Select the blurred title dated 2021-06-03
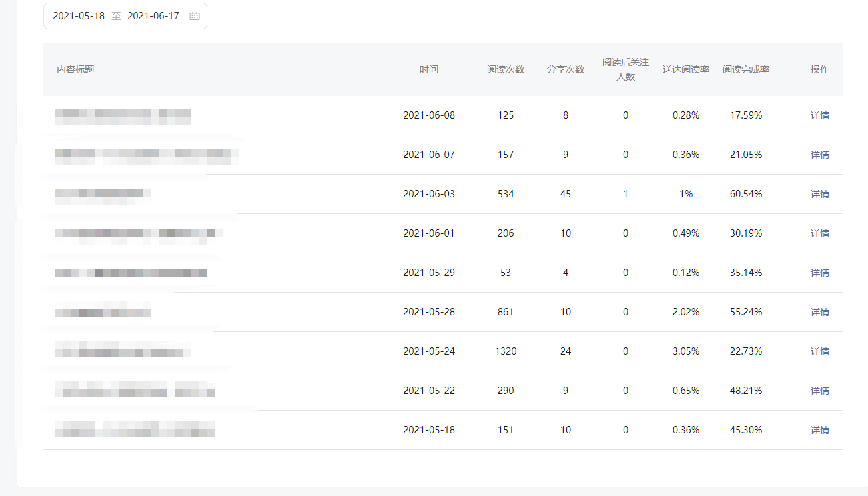Viewport: 868px width, 496px height. click(103, 194)
